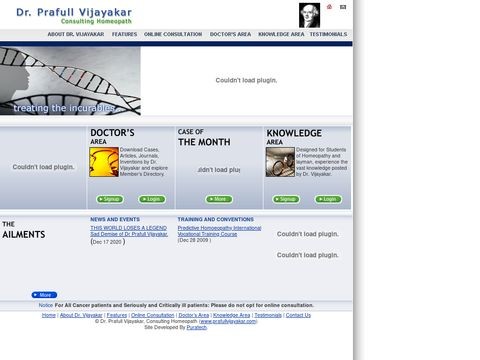Open the Puratech developer link
Image resolution: width=480 pixels, height=360 pixels.
[x=197, y=327]
